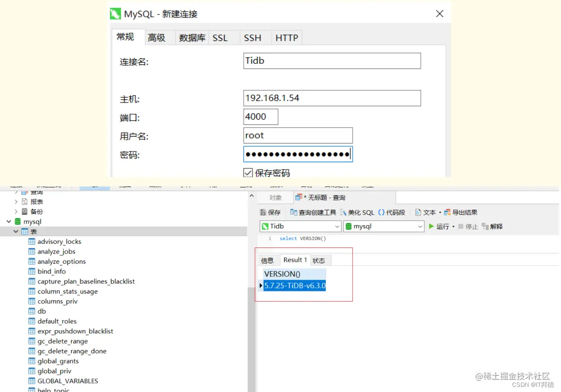Screen dimensions: 561x392
Task: Click the table tree vertical scrollbar
Action: (x=252, y=339)
